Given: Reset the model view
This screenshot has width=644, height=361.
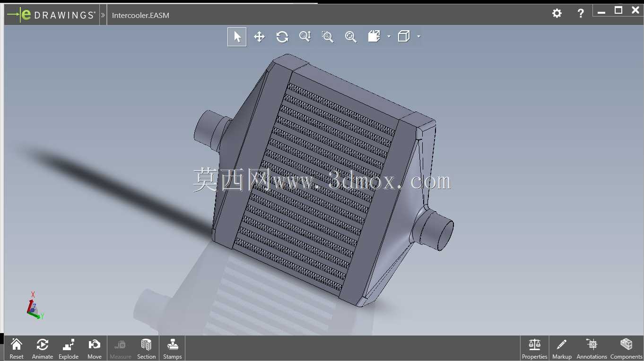Looking at the screenshot, I should point(17,348).
